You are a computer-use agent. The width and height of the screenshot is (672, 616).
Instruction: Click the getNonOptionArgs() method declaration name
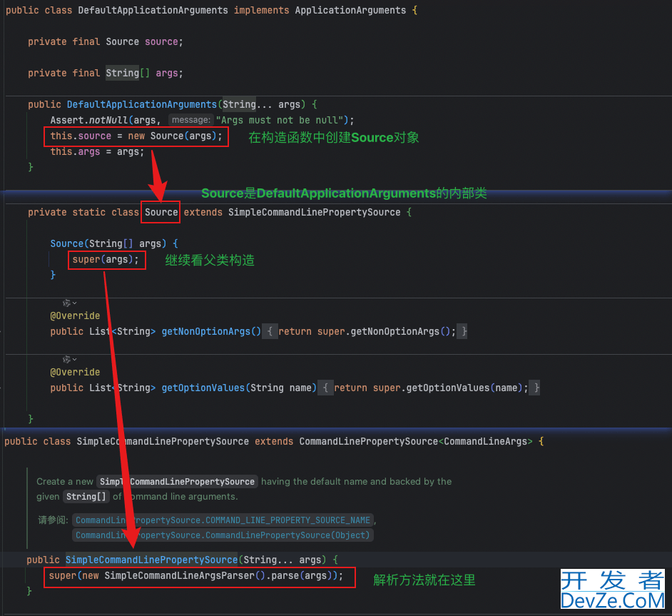pyautogui.click(x=205, y=331)
